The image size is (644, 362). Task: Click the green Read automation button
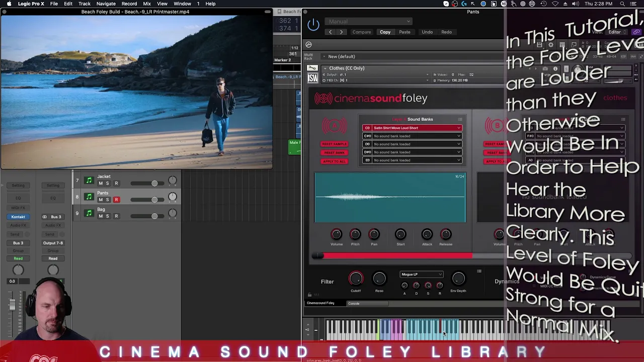pyautogui.click(x=18, y=258)
